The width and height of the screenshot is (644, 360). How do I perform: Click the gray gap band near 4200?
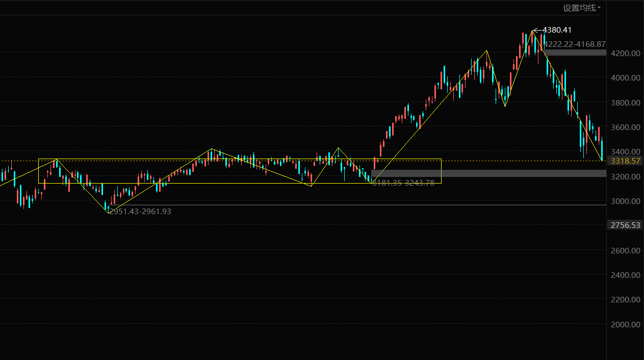coord(575,52)
